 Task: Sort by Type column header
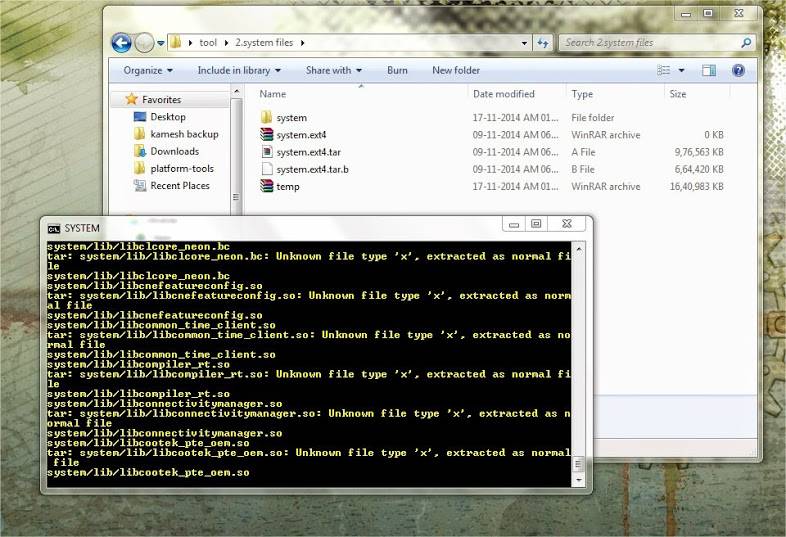[x=582, y=94]
